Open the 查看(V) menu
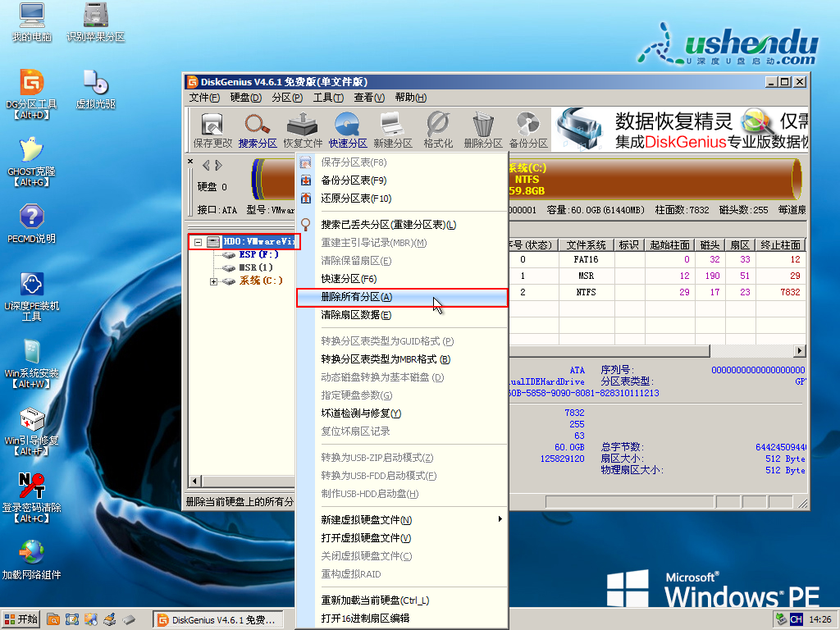This screenshot has height=630, width=840. pyautogui.click(x=369, y=98)
